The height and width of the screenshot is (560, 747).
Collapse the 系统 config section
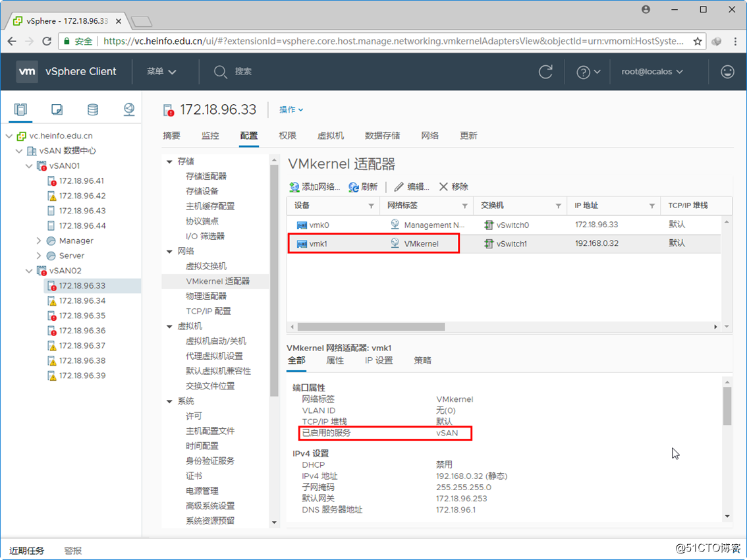[169, 401]
